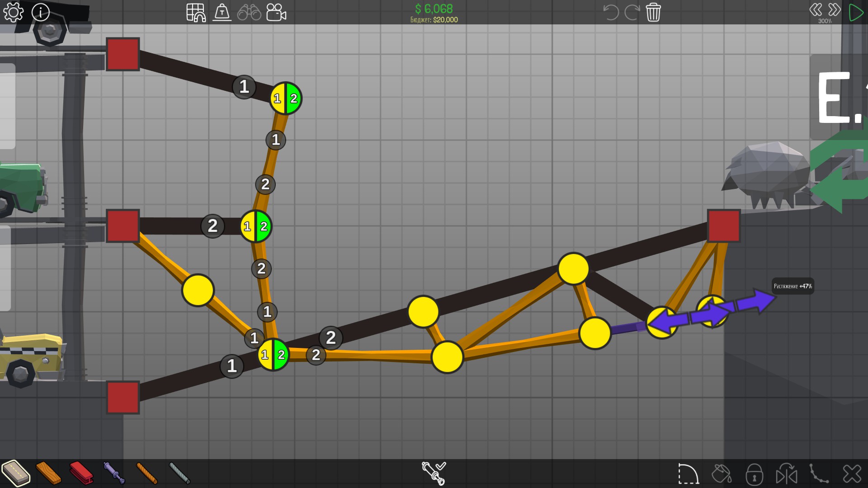
Task: Toggle the binoculars view icon
Action: [x=249, y=12]
